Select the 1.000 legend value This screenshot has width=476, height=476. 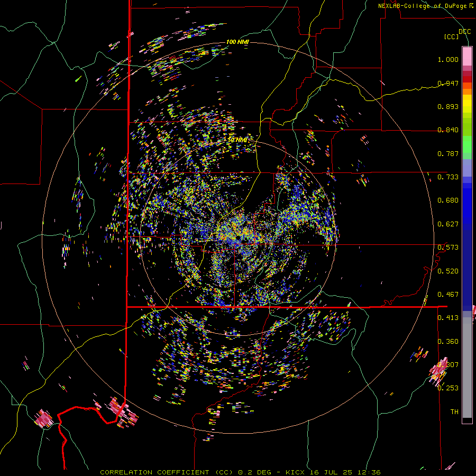click(448, 59)
